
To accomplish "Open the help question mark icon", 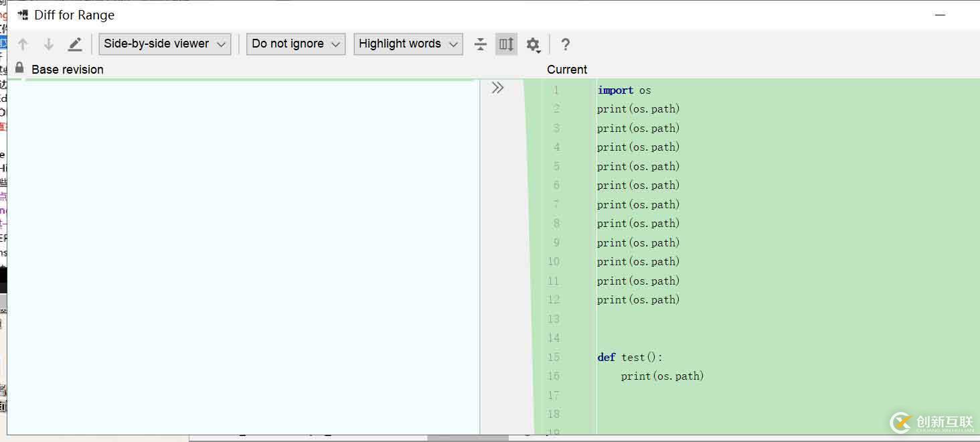I will (x=566, y=44).
